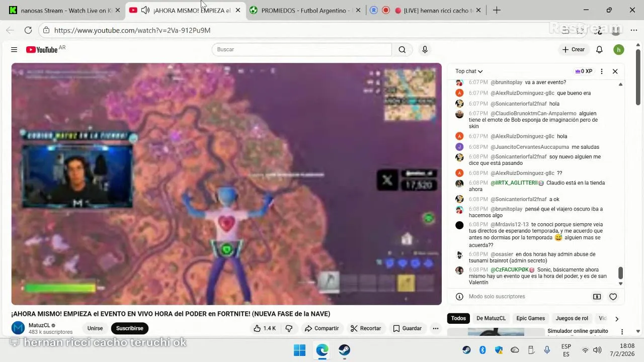The image size is (644, 362).
Task: Click the 0 XP crown badge
Action: click(x=584, y=71)
